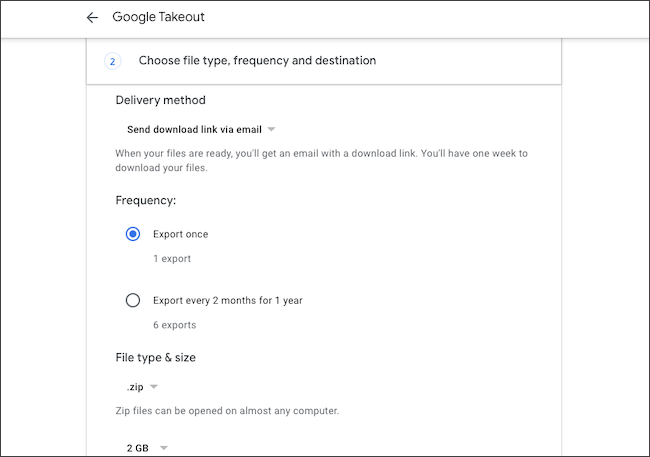The image size is (650, 457).
Task: Open the .zip file type dropdown
Action: click(137, 386)
